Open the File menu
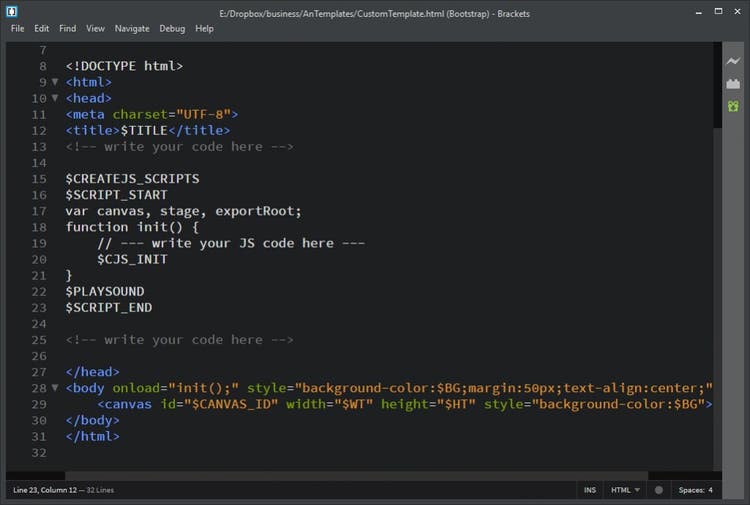750x505 pixels. pos(18,29)
